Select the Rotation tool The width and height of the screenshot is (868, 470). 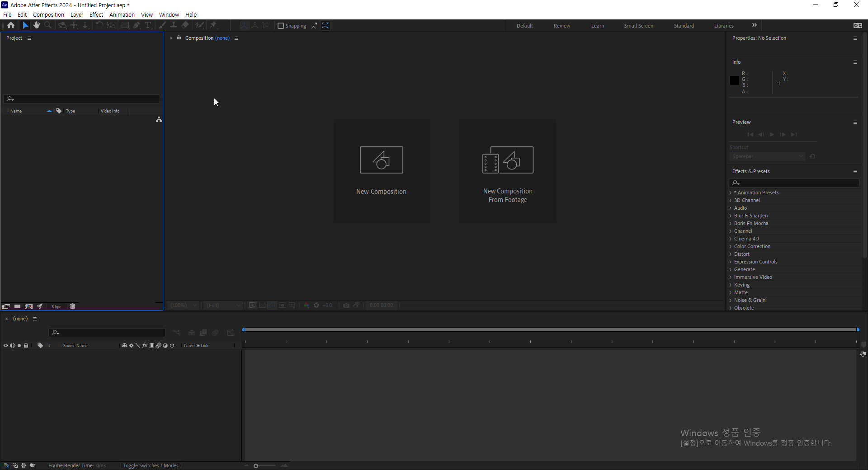pos(99,25)
